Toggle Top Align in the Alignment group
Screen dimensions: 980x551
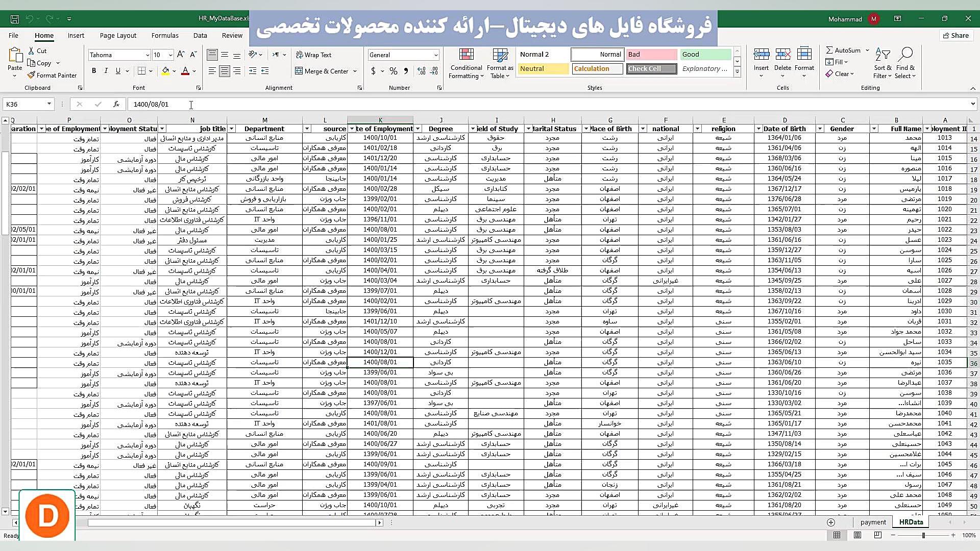212,55
